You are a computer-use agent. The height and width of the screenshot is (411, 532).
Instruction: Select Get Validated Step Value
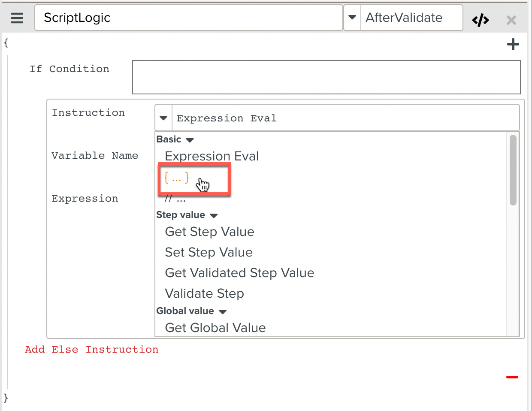[239, 273]
